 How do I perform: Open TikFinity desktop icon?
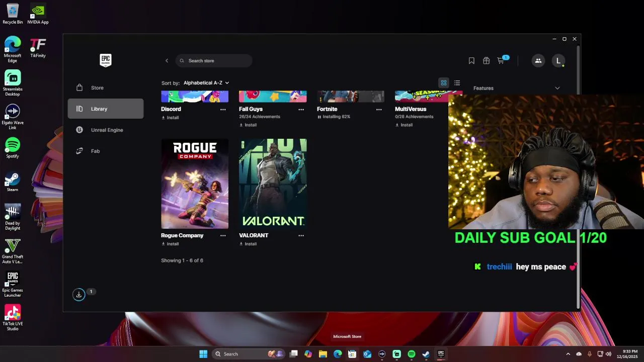(x=38, y=48)
